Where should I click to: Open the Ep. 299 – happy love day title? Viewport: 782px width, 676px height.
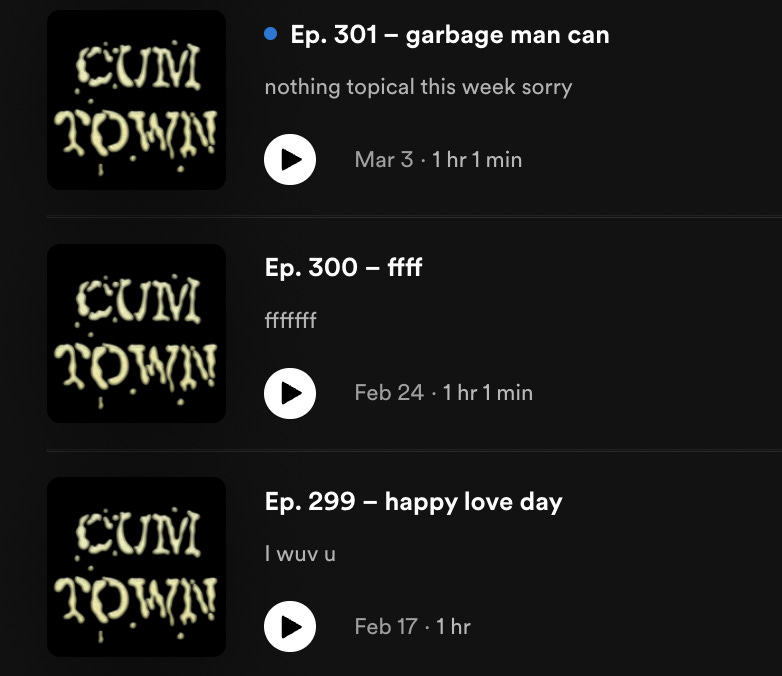(413, 502)
